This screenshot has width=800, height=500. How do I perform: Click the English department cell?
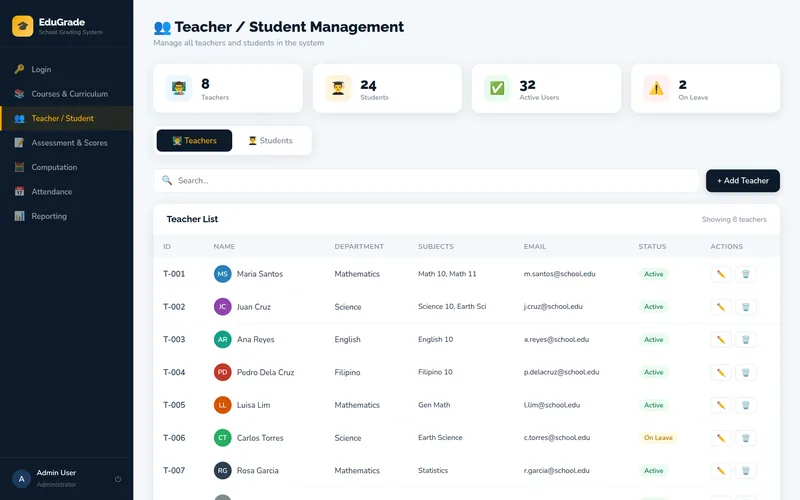(x=347, y=339)
